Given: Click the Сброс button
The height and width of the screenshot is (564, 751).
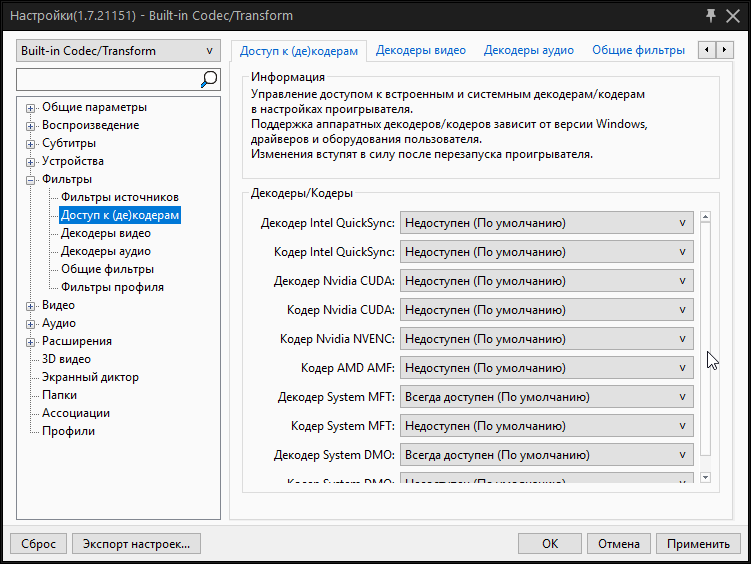Looking at the screenshot, I should pos(38,544).
